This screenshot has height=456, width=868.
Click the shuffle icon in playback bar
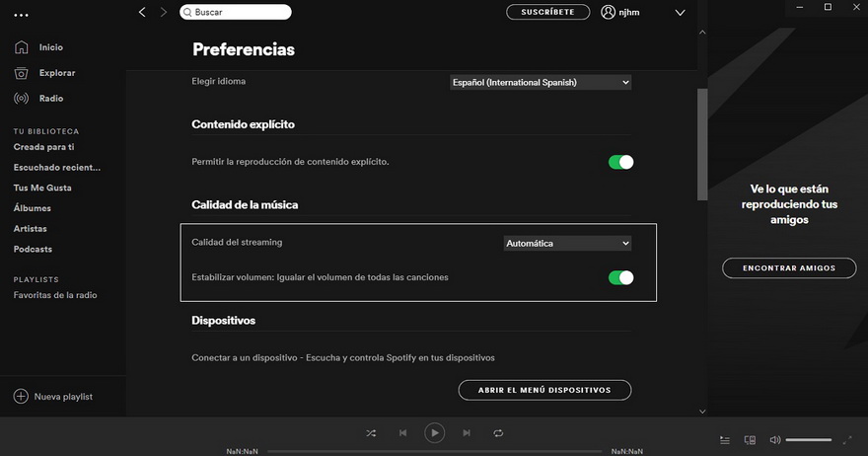pyautogui.click(x=371, y=433)
